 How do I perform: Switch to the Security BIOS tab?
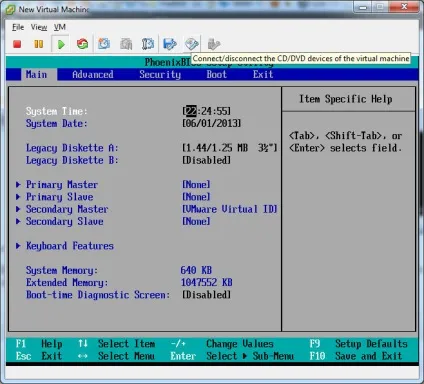point(160,74)
